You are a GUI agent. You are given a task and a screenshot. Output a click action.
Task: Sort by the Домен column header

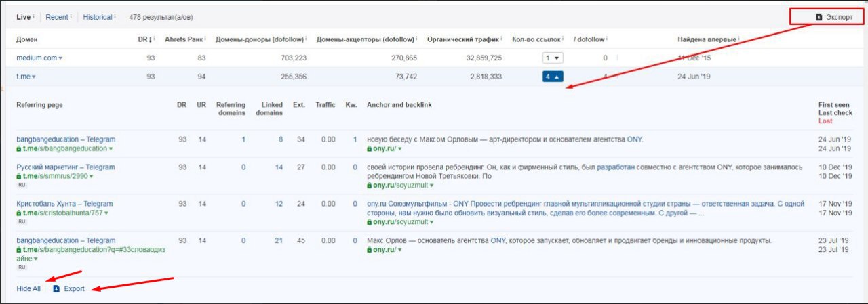point(27,39)
